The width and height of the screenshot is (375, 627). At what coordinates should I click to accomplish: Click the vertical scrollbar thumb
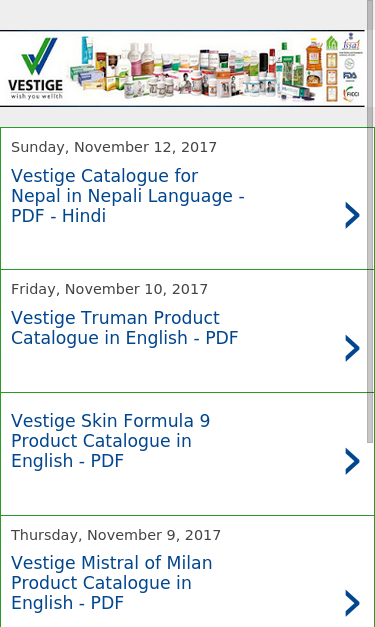(371, 221)
